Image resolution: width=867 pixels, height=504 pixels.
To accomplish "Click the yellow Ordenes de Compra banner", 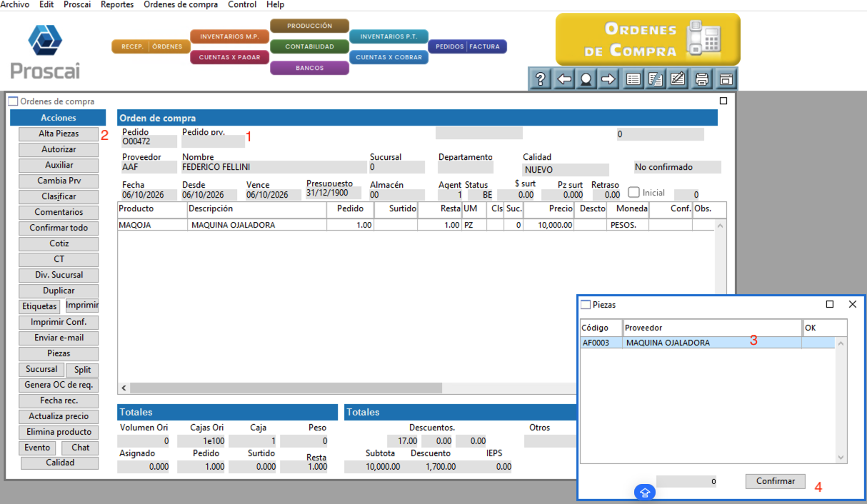I will pyautogui.click(x=648, y=40).
